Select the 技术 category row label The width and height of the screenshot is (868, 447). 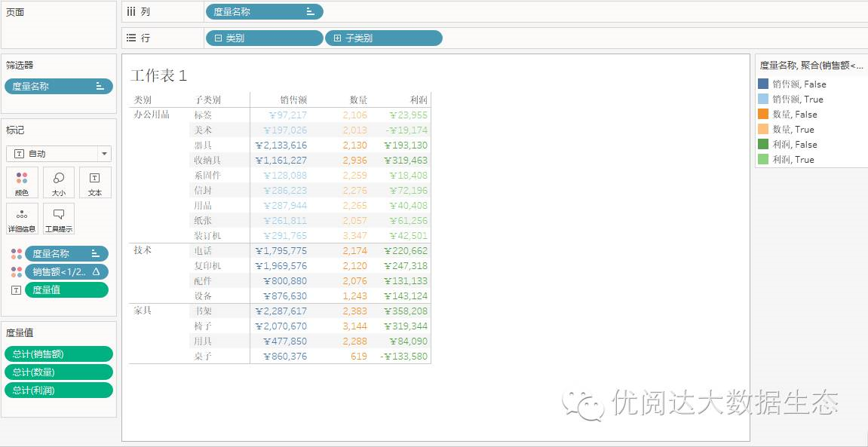pos(143,250)
